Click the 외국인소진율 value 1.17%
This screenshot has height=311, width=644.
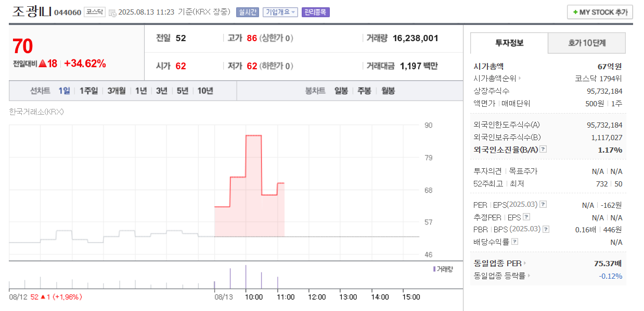coord(610,150)
